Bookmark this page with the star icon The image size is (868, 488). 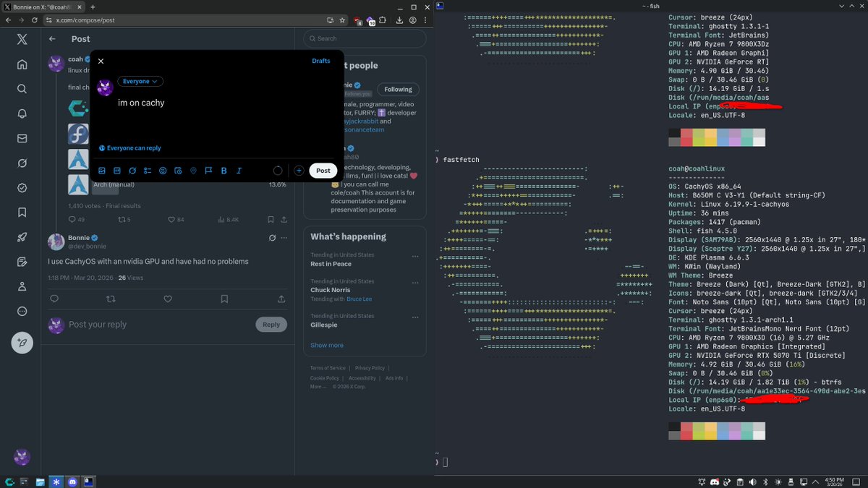(x=344, y=20)
